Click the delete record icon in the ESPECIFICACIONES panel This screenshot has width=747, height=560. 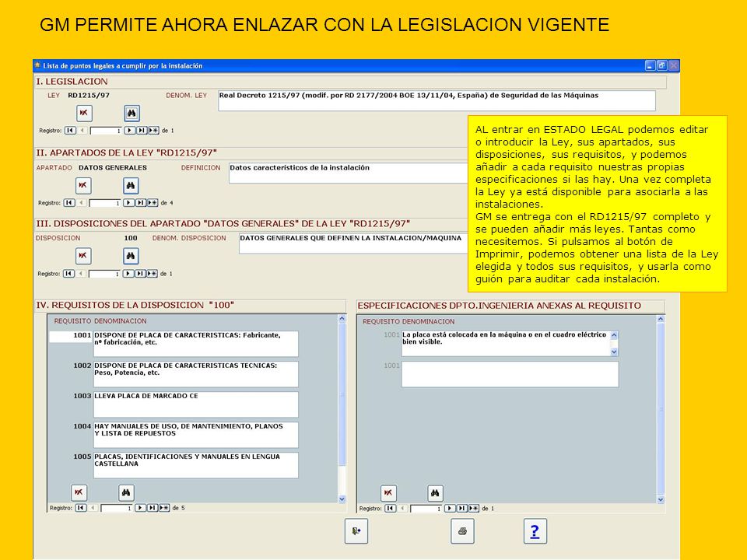tap(388, 493)
